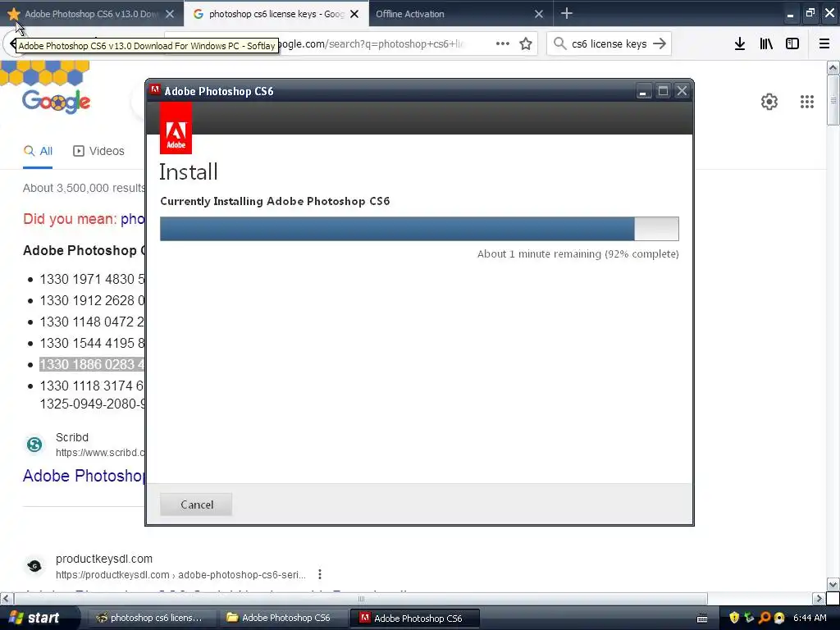Go to Google home via the logo
The width and height of the screenshot is (840, 630).
(x=57, y=101)
